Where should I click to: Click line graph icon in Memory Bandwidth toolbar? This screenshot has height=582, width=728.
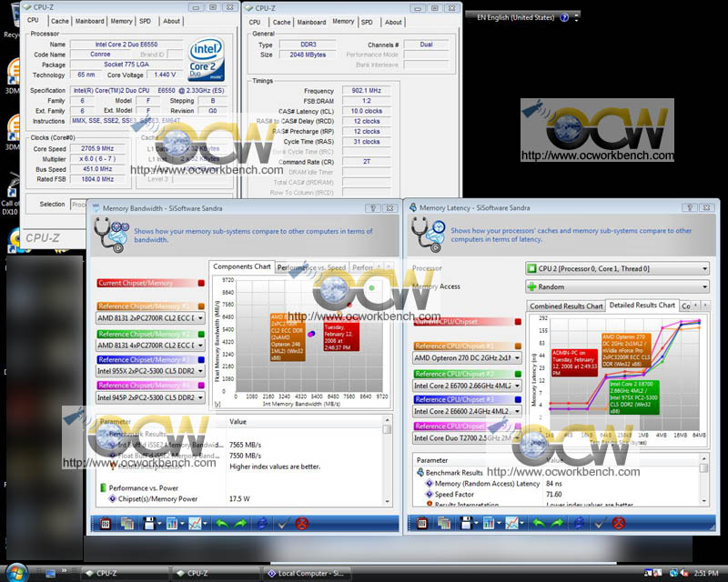195,524
